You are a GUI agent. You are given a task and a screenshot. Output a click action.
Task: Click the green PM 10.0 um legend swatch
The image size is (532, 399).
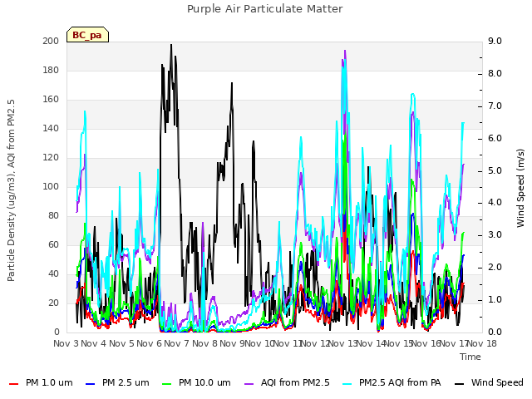coord(166,383)
